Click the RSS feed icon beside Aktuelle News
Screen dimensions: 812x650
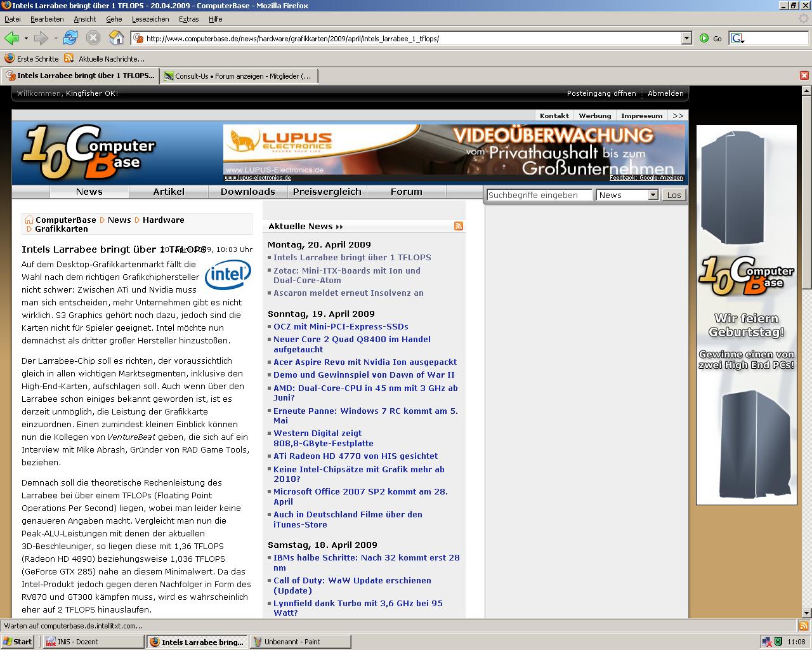point(459,226)
